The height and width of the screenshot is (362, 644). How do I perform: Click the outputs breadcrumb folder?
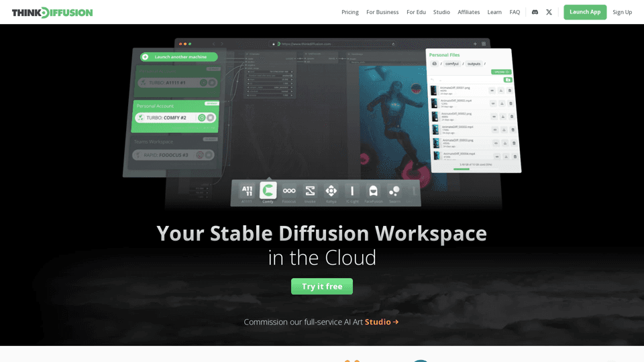[474, 64]
